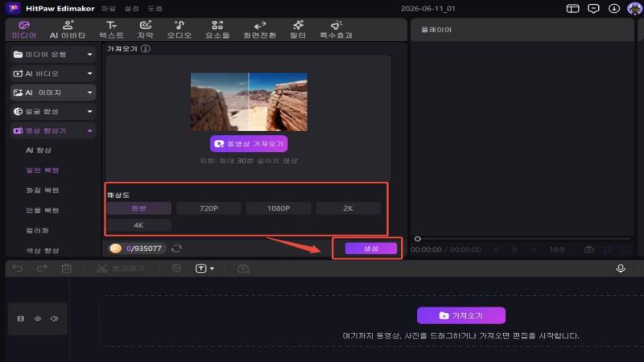This screenshot has height=362, width=644.
Task: Open the user profile avatar
Action: [x=635, y=9]
